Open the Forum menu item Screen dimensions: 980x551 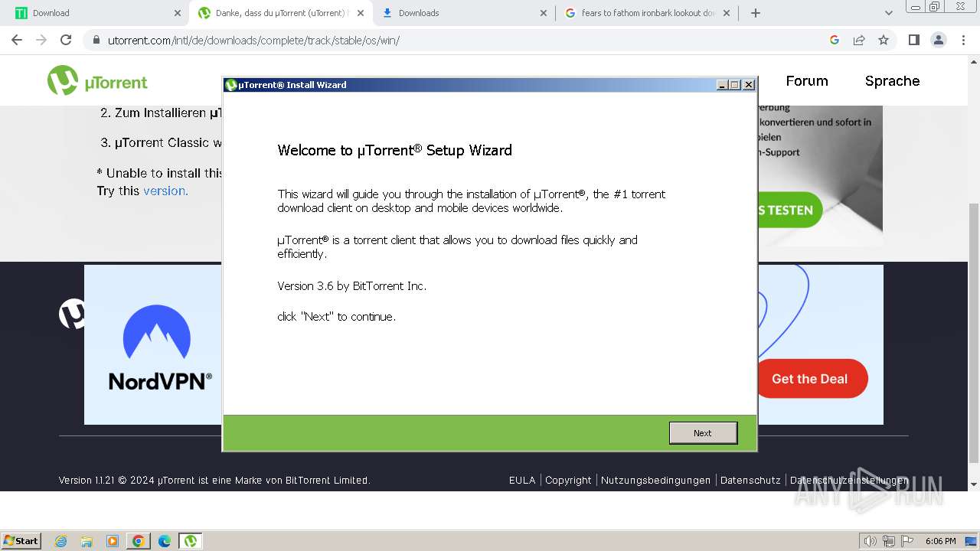tap(807, 81)
